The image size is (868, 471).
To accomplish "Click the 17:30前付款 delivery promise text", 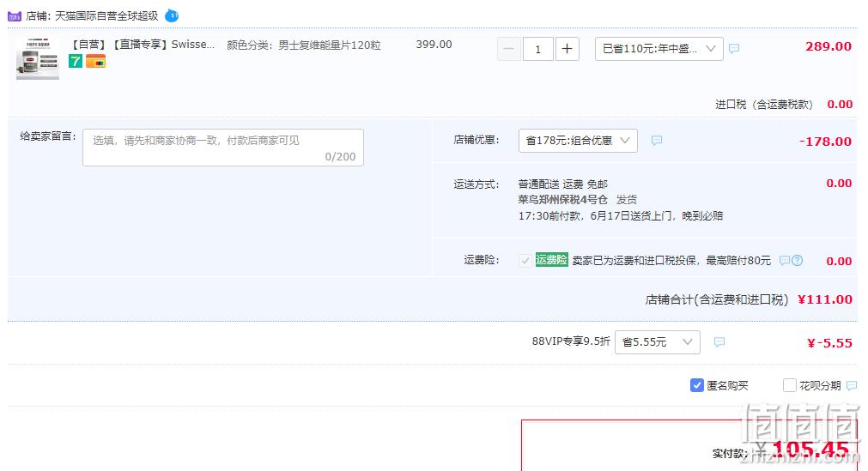I will (x=621, y=216).
